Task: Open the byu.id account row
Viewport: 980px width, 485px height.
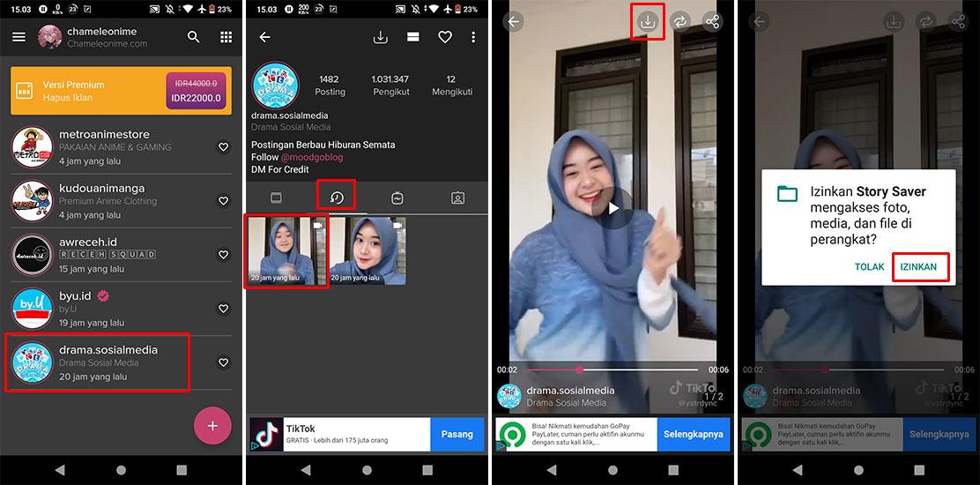Action: [121, 308]
